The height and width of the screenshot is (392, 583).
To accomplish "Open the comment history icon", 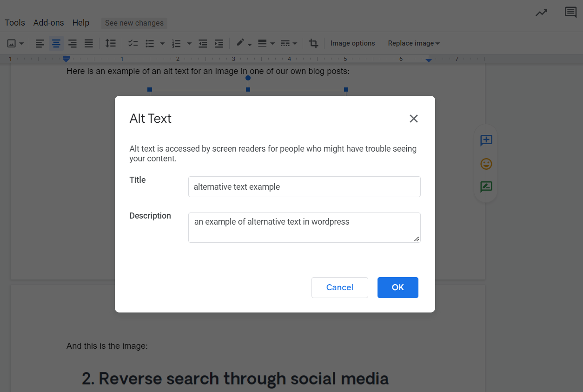I will (x=570, y=13).
